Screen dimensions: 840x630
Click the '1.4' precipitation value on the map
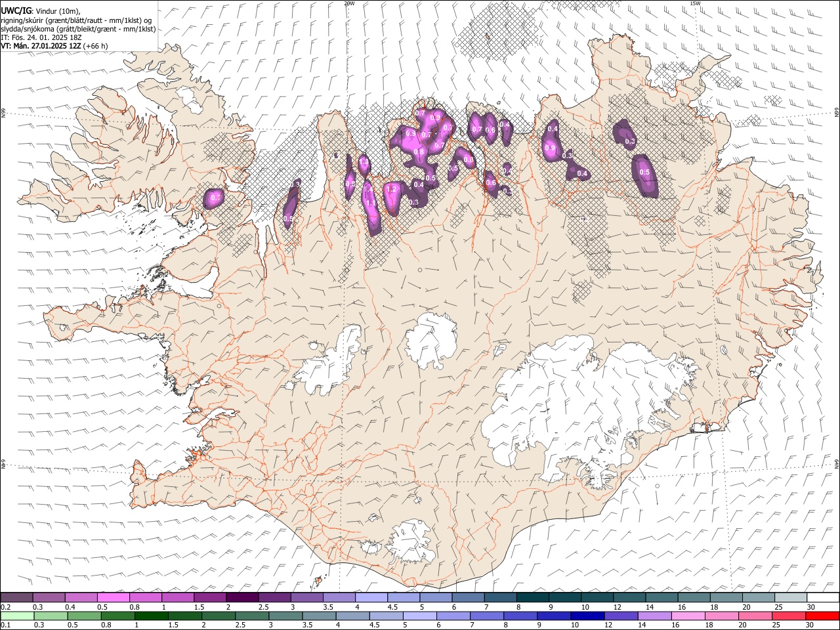tap(369, 189)
